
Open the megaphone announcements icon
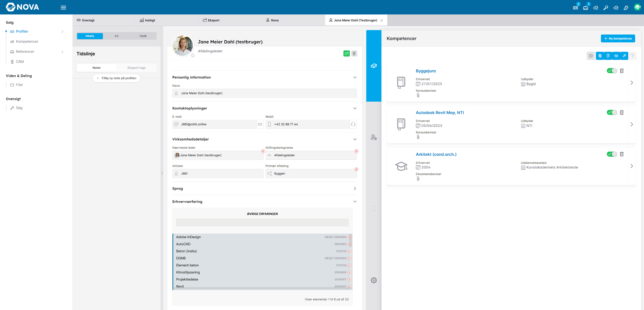coord(626,8)
